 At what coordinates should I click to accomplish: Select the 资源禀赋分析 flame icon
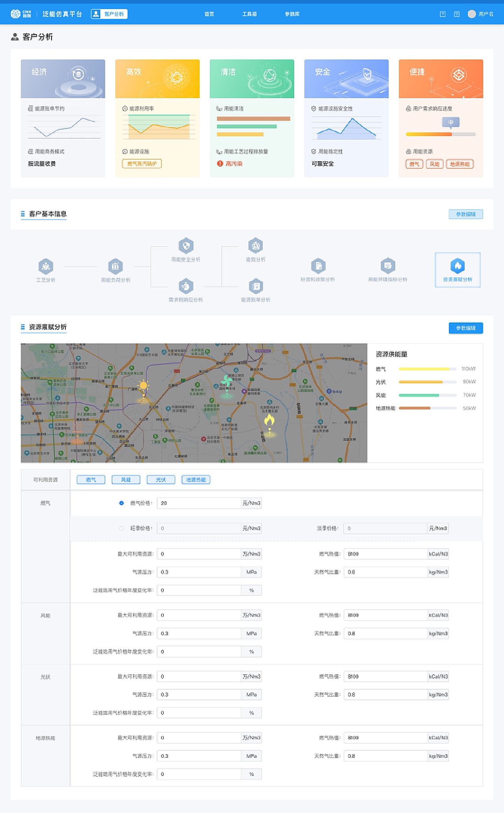[x=458, y=266]
